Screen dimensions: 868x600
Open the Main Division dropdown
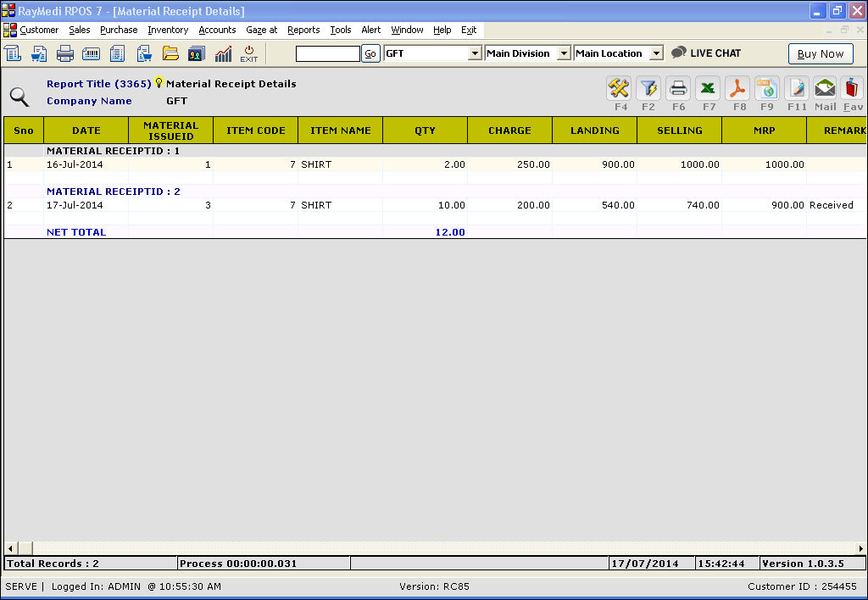click(564, 53)
